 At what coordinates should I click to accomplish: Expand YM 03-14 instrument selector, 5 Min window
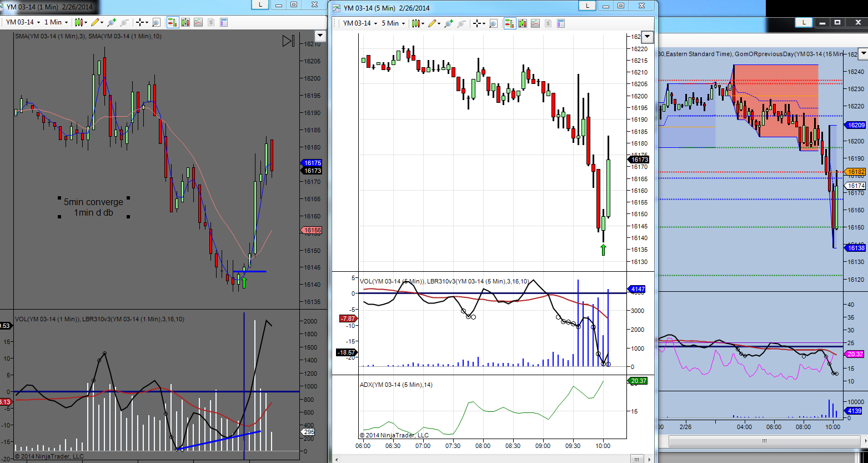tap(360, 23)
